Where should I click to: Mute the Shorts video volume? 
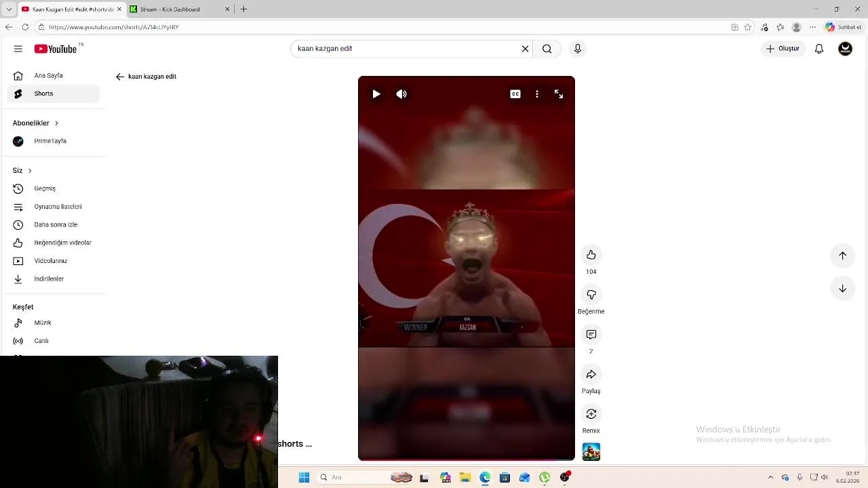coord(401,94)
